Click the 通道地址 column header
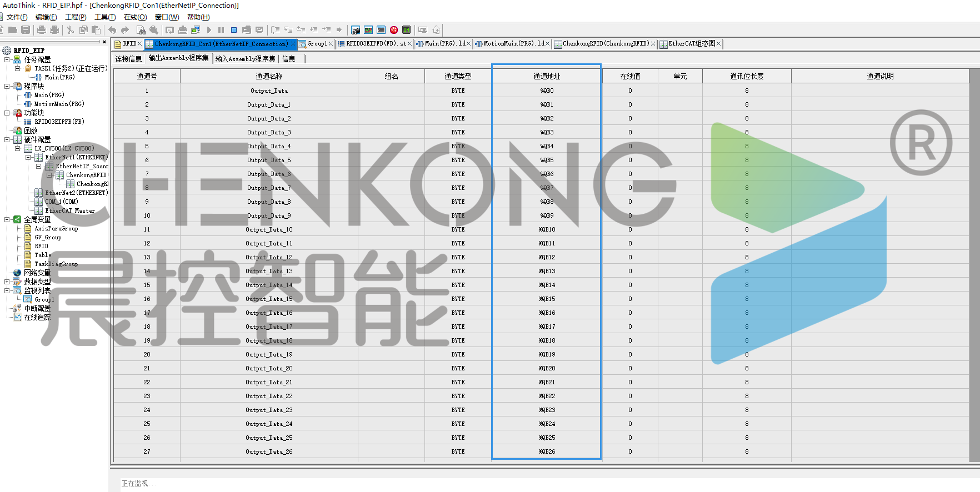The width and height of the screenshot is (980, 492). coord(547,76)
